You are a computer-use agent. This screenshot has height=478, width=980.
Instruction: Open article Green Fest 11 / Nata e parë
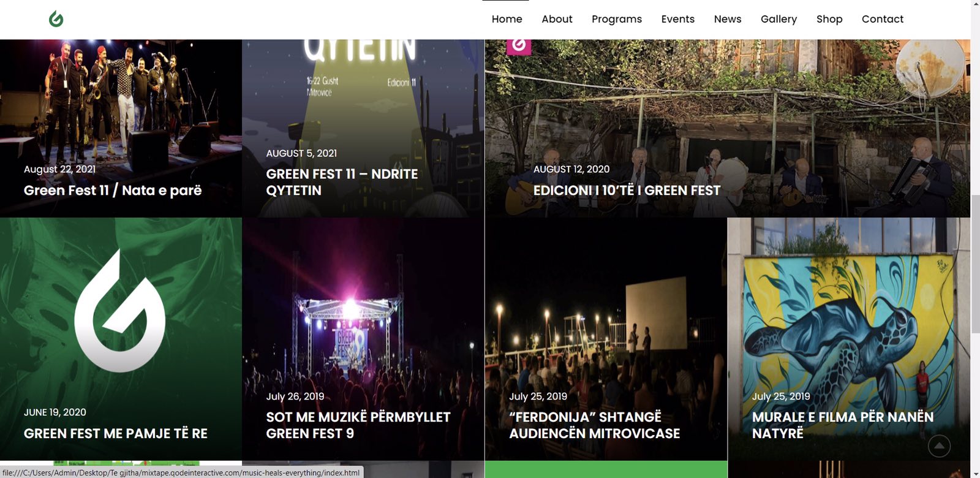[x=113, y=190]
